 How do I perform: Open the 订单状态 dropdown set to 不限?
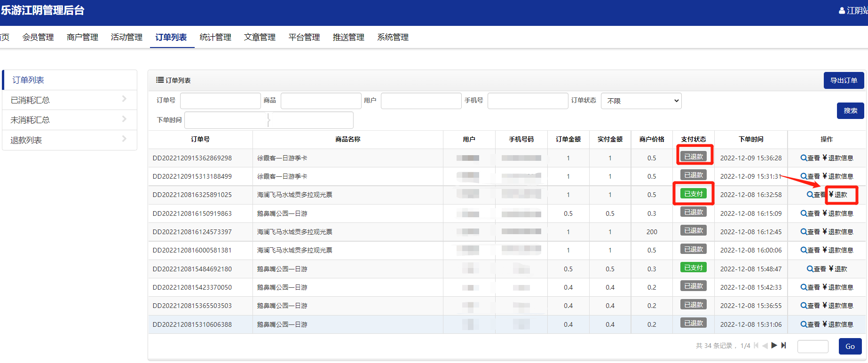click(x=641, y=101)
